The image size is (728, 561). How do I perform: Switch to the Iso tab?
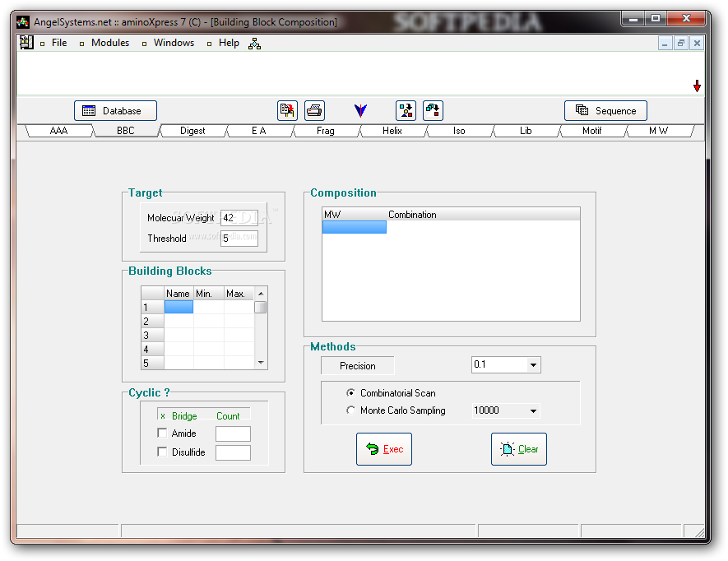tap(459, 131)
